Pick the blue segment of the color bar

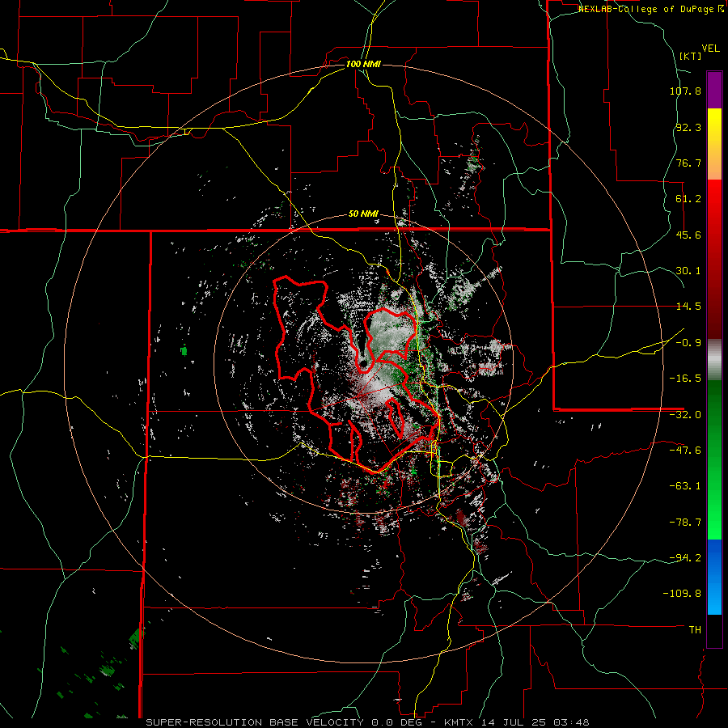[x=714, y=577]
